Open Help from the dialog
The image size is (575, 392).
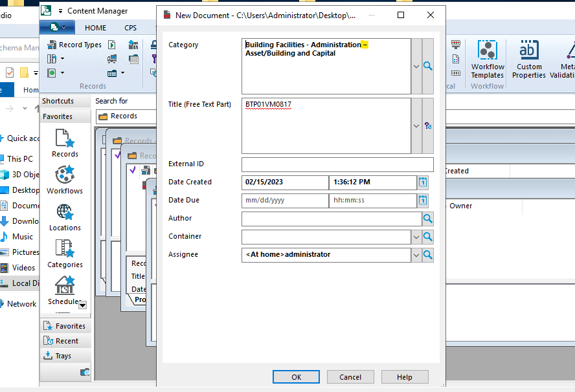point(404,376)
